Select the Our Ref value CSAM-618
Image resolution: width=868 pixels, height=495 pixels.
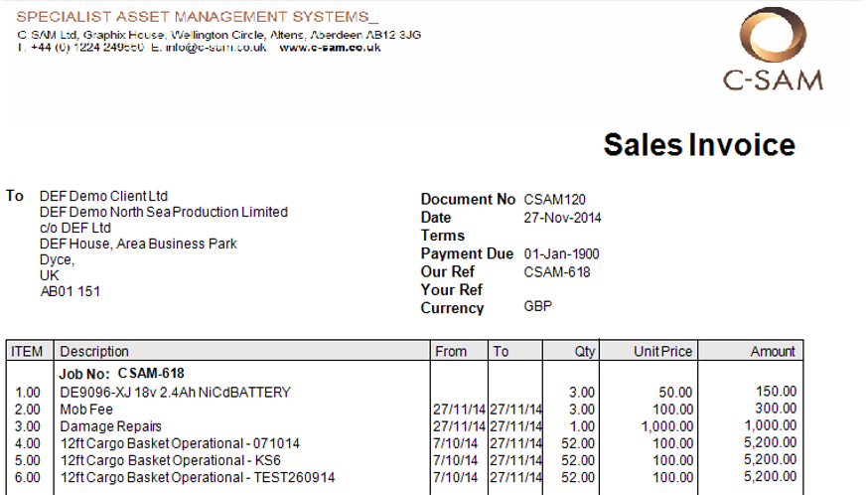coord(556,272)
